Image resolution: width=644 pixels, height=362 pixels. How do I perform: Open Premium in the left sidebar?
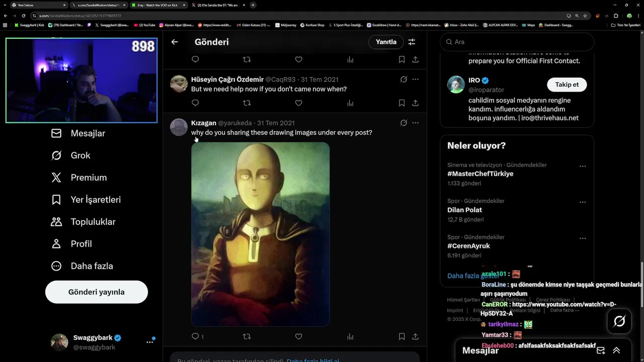[x=79, y=177]
